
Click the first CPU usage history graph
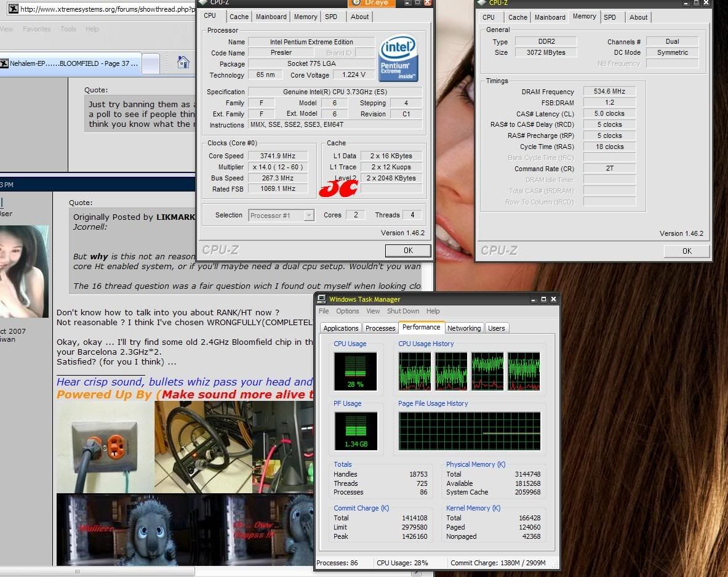[x=415, y=371]
